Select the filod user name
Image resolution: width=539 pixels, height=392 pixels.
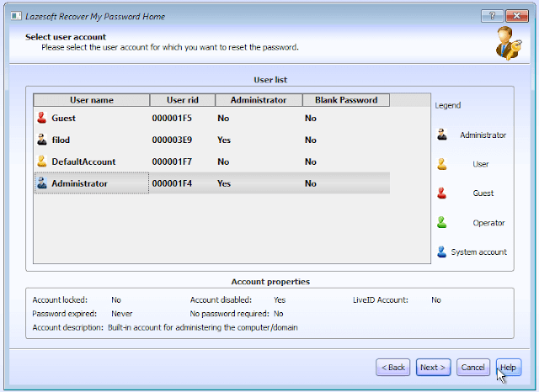tap(61, 140)
